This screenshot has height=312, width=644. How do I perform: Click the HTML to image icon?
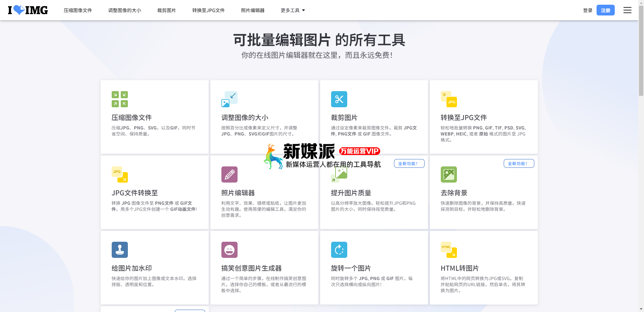[x=449, y=250]
